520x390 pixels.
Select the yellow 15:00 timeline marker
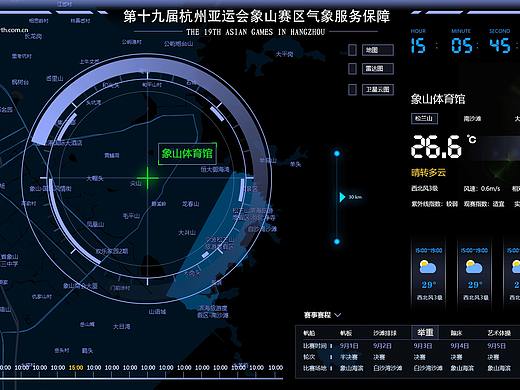point(76,367)
